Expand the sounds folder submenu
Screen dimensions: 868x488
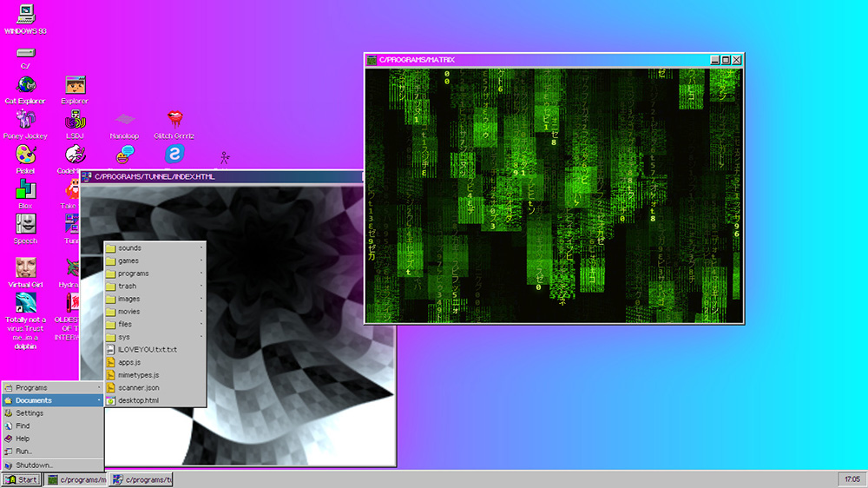[155, 248]
